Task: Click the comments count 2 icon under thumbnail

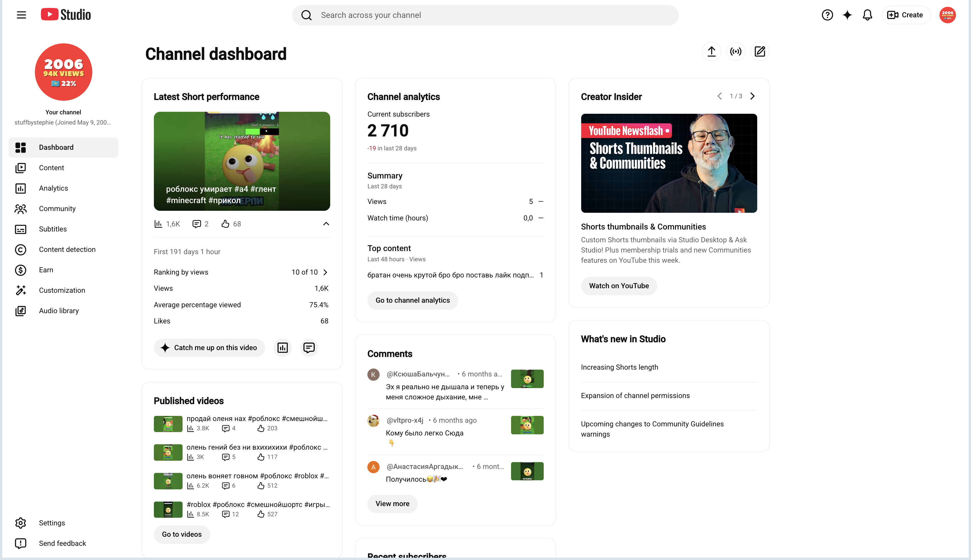Action: point(200,224)
